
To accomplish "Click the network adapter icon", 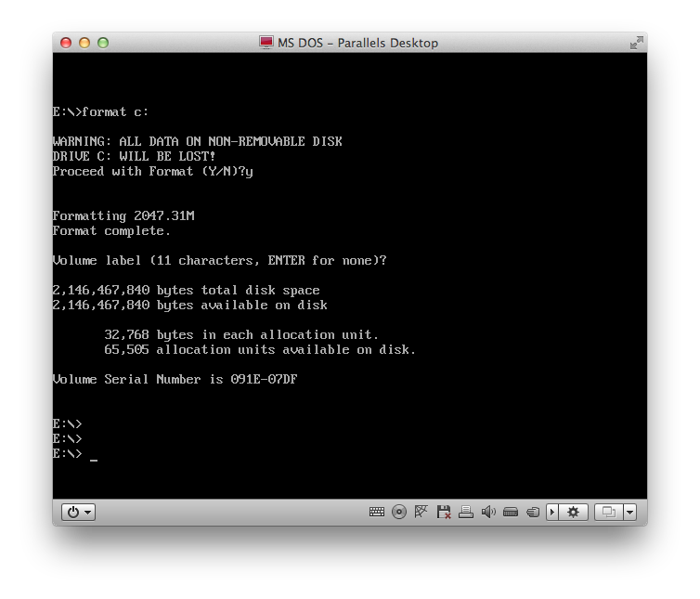I will [x=421, y=512].
